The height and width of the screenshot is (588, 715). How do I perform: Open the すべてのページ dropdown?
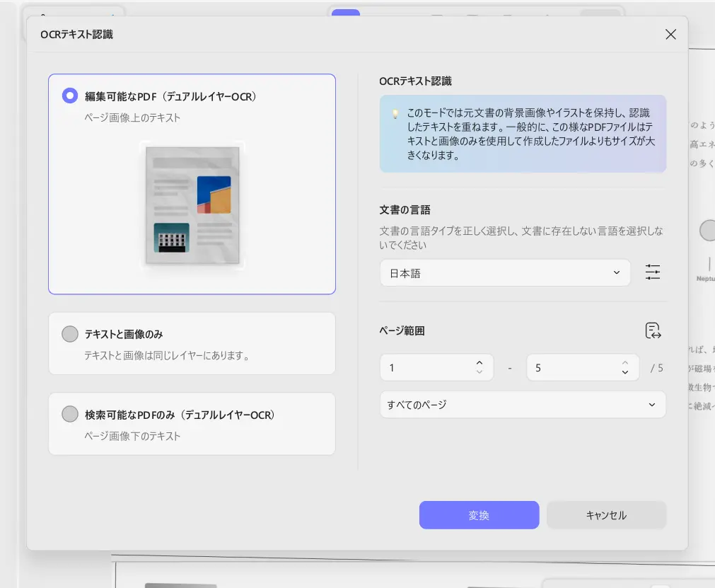pos(523,404)
